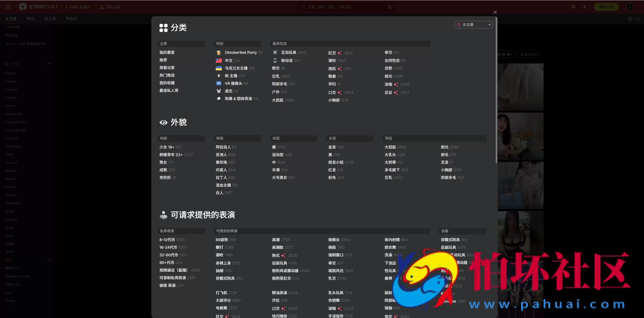Screen dimensions: 644x318
Task: Switch to the 情侣 tab
Action: (30, 19)
